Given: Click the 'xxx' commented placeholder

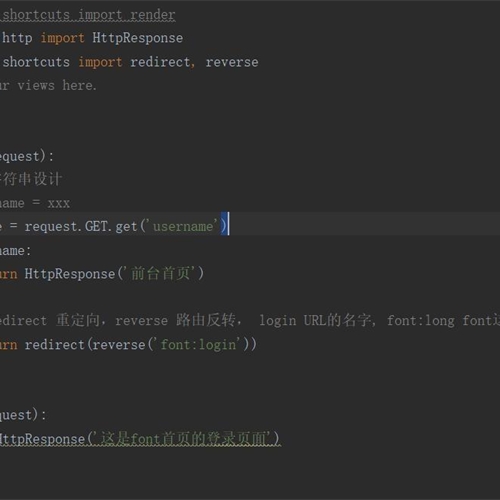Looking at the screenshot, I should (x=59, y=203).
